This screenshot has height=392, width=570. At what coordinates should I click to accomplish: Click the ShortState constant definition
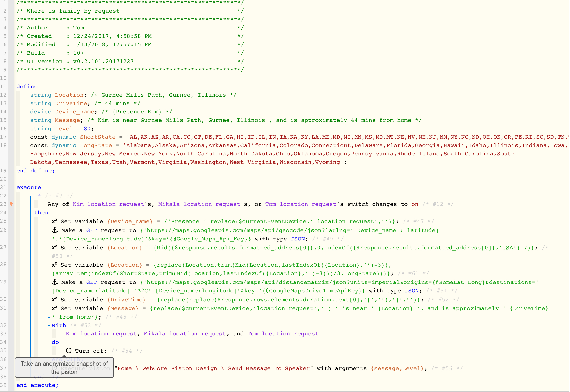coord(299,137)
